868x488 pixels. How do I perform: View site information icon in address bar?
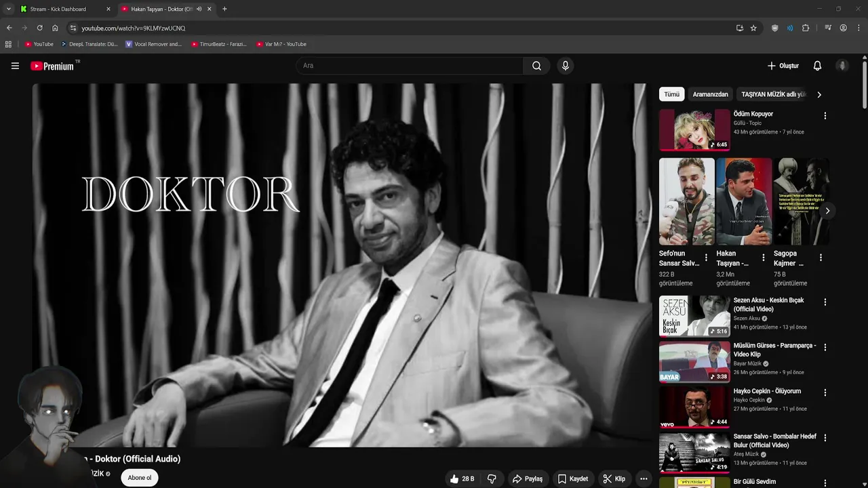pyautogui.click(x=73, y=28)
